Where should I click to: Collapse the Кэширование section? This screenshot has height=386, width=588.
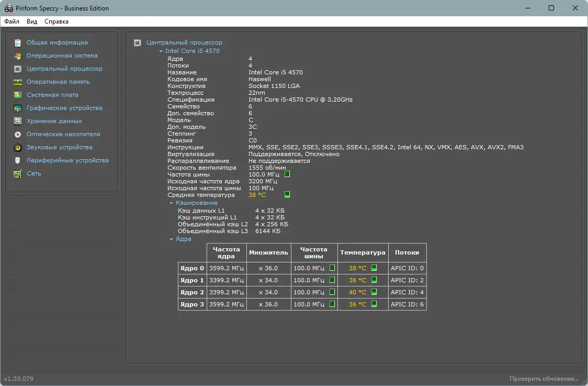click(172, 203)
